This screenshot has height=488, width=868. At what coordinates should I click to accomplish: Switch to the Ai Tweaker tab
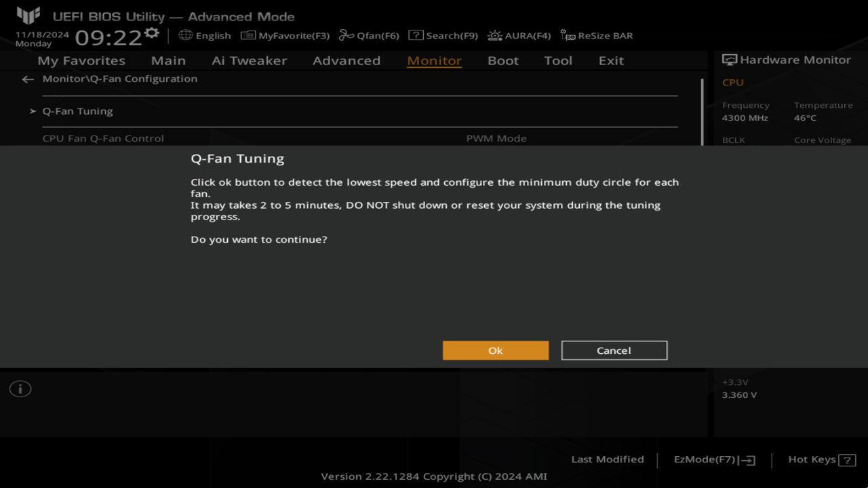249,60
